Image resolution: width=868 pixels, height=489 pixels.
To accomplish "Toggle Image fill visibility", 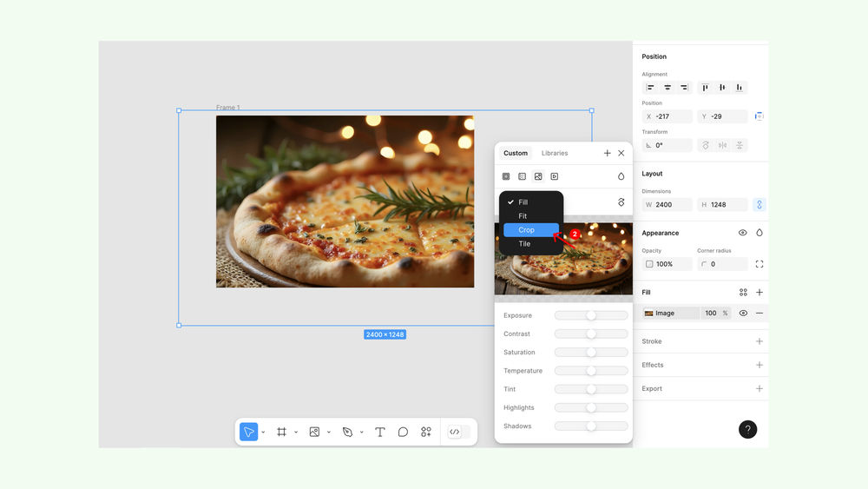I will tap(743, 314).
